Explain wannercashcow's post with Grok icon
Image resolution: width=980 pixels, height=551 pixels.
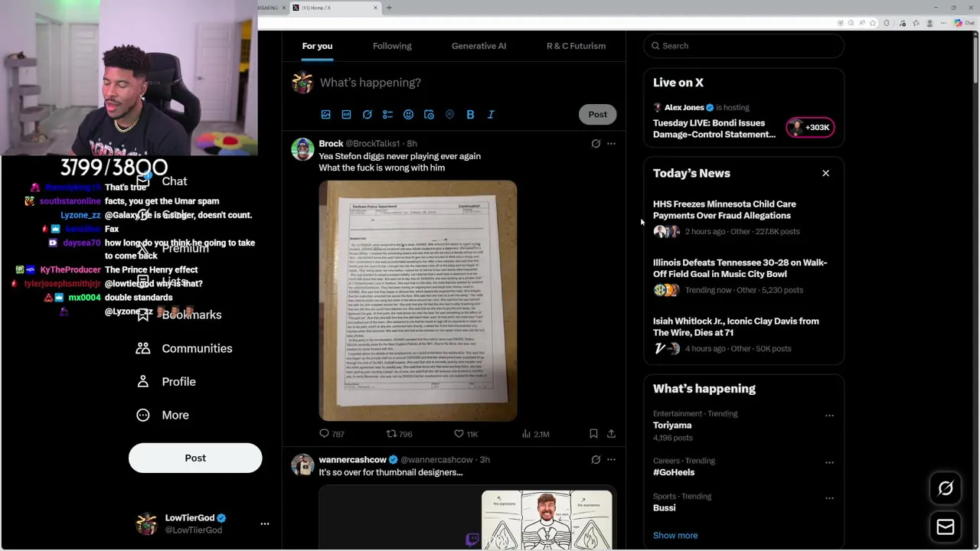tap(596, 460)
